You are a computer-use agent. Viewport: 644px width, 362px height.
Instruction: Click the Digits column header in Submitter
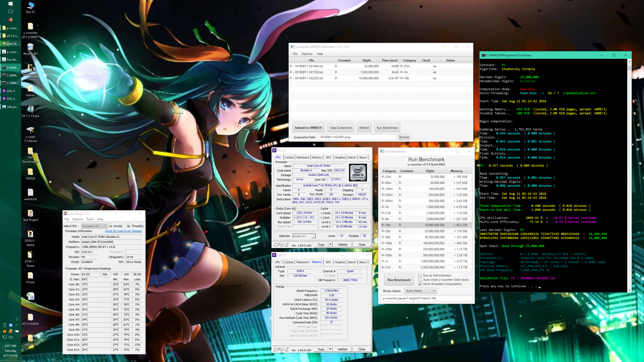pos(366,60)
